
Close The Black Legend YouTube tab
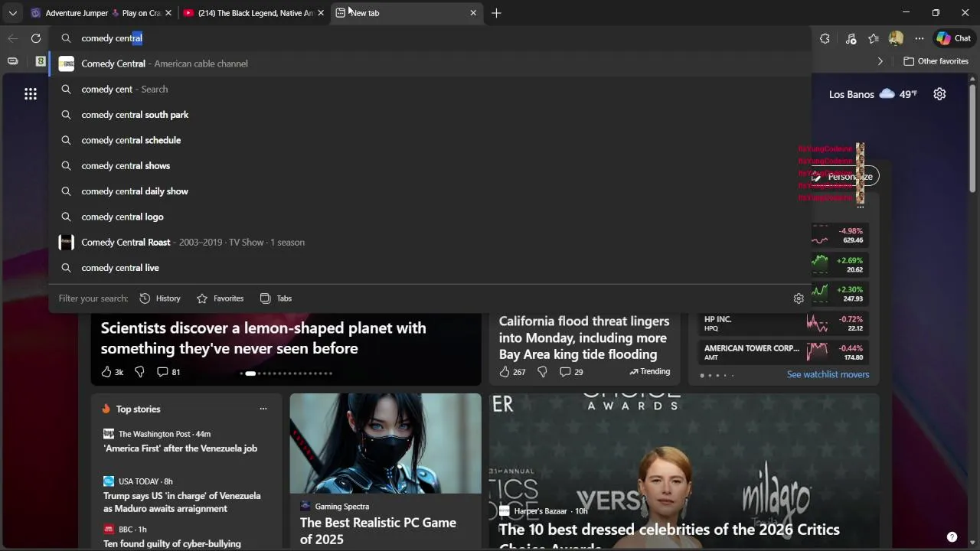321,13
